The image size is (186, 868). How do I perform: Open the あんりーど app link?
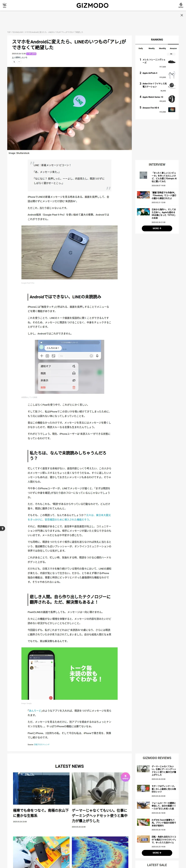pos(35,711)
